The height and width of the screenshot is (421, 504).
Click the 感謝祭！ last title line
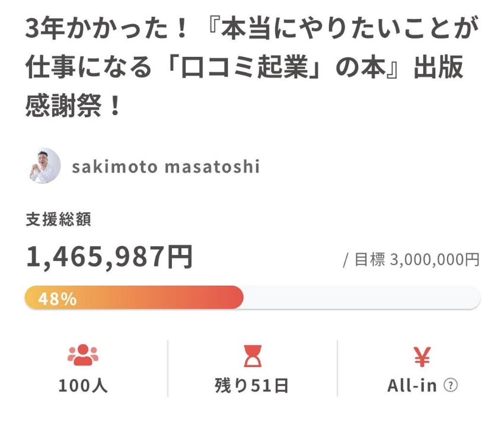coord(74,105)
